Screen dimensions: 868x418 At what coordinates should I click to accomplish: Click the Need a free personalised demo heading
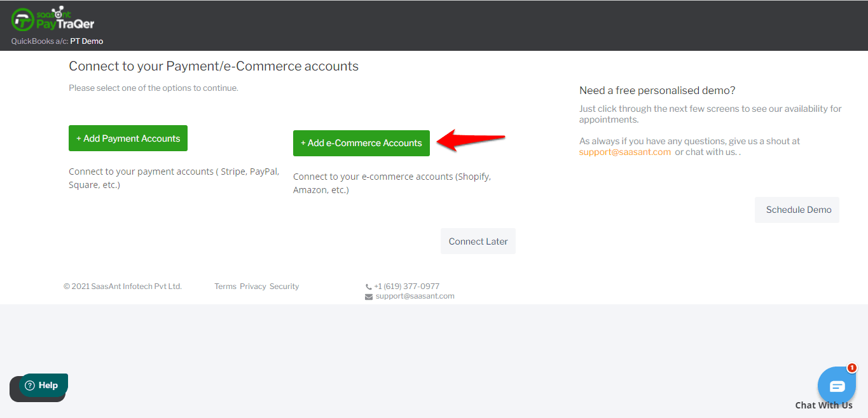tap(657, 91)
